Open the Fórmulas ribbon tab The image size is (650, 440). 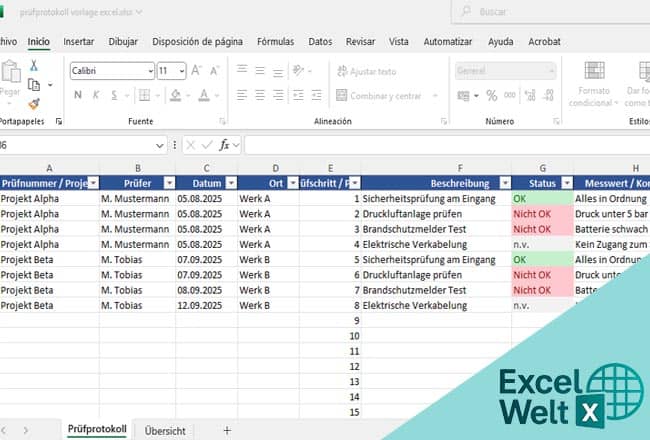tap(275, 42)
